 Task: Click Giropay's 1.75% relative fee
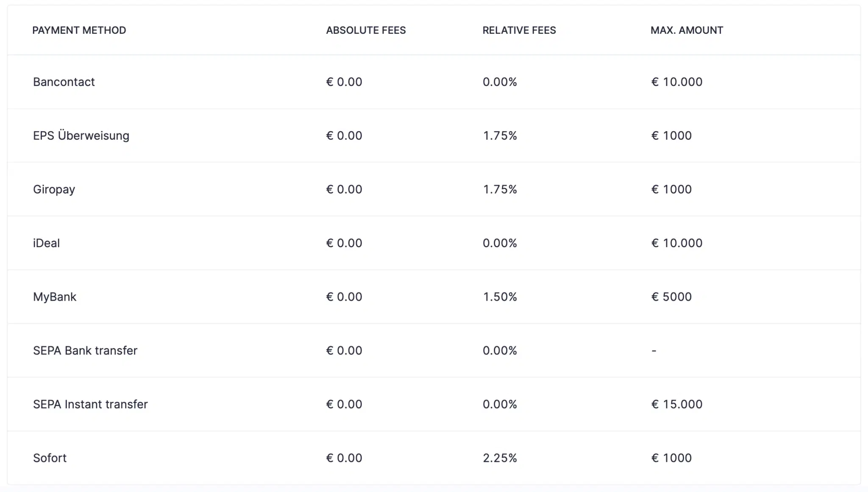coord(500,189)
